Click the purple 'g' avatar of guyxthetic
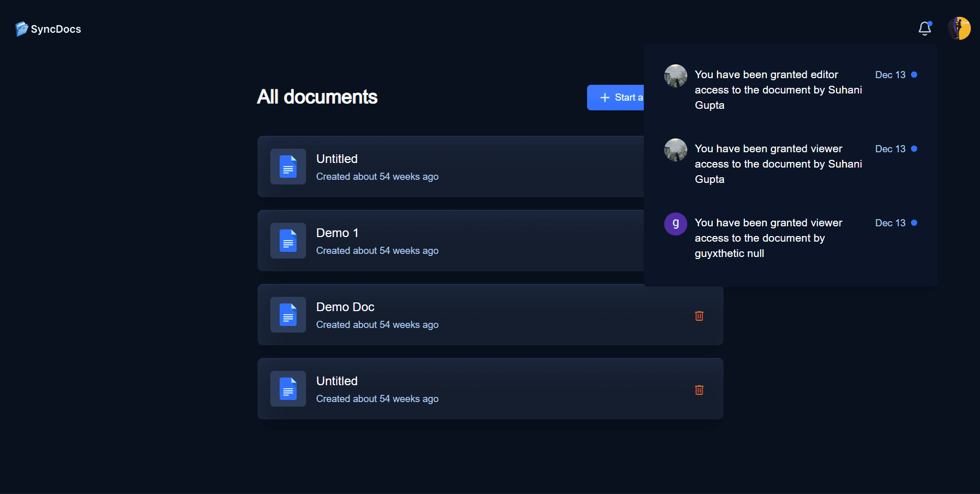Viewport: 980px width, 494px height. (675, 224)
